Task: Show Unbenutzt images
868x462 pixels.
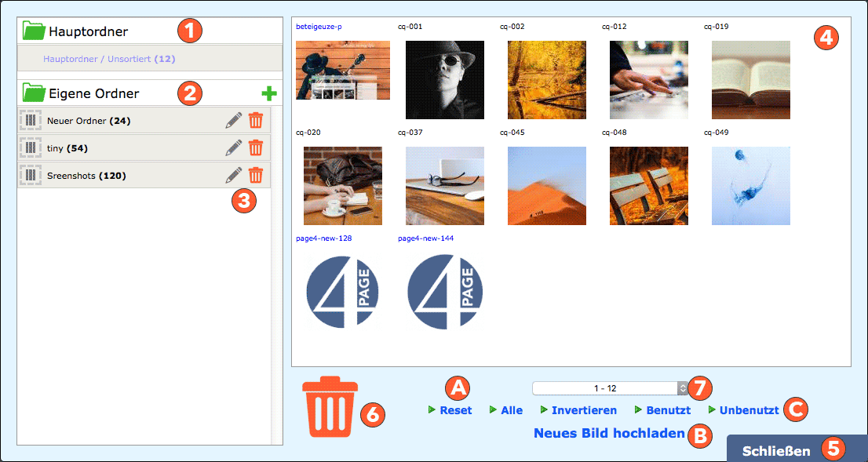Action: [x=749, y=410]
